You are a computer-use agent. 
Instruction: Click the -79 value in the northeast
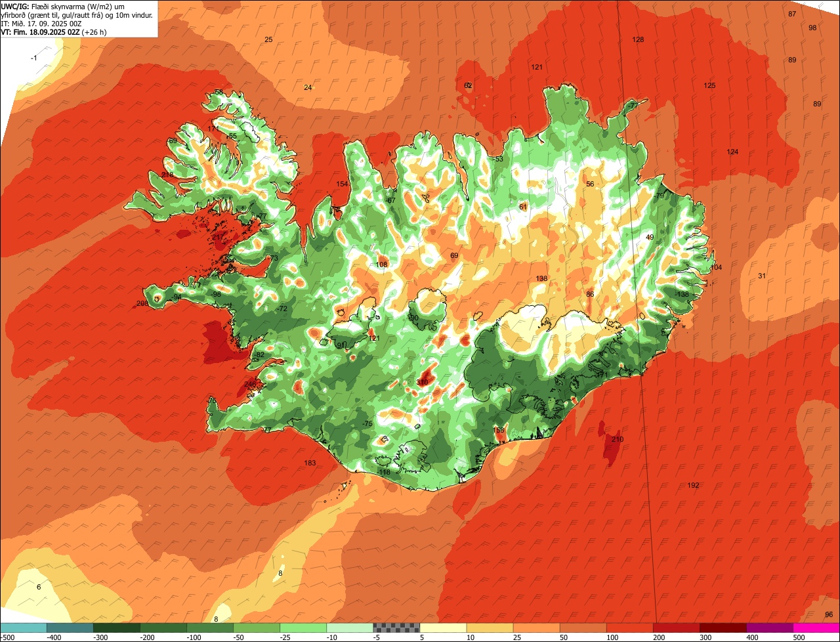[x=660, y=196]
